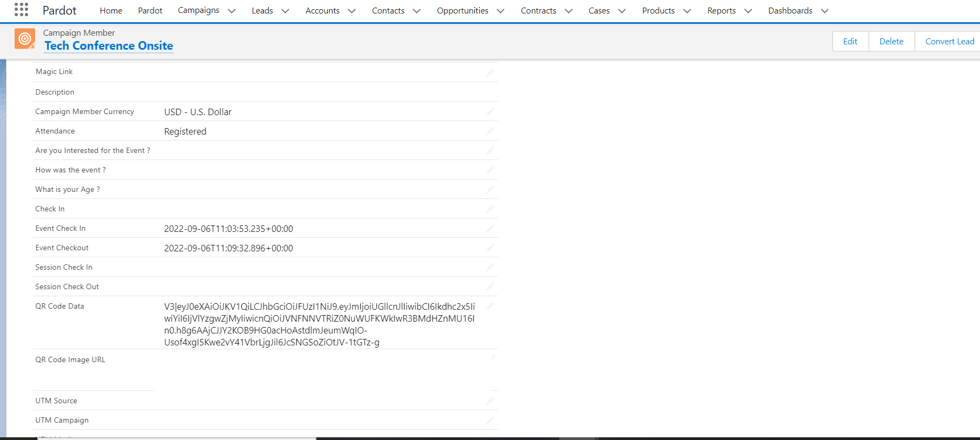Click pencil icon to edit Attendance field
The width and height of the screenshot is (980, 440).
[x=490, y=131]
